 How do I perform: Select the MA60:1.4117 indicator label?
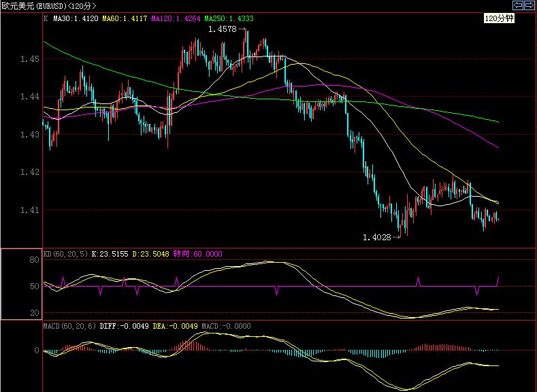click(x=125, y=18)
